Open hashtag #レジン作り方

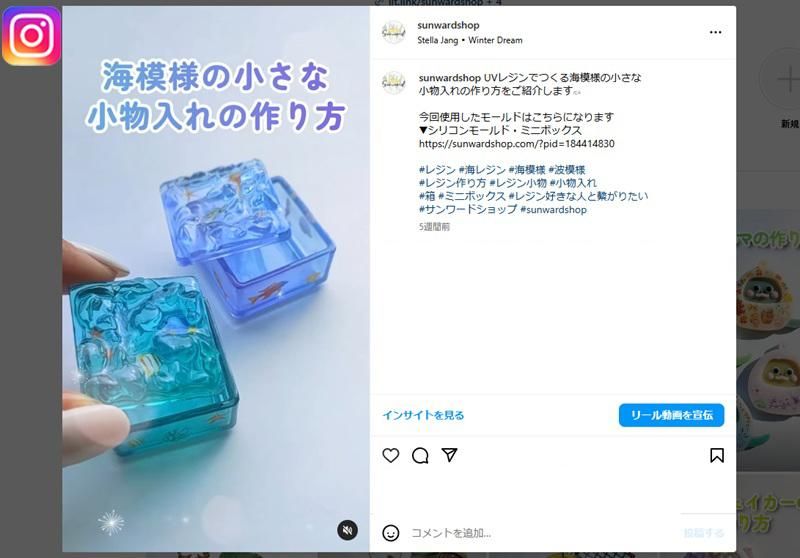[453, 183]
